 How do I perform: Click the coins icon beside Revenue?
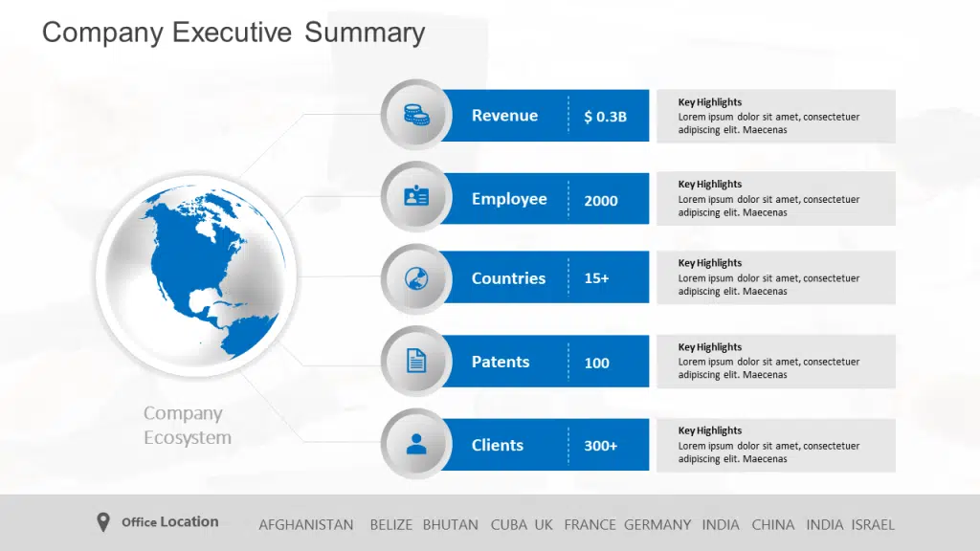(x=415, y=116)
